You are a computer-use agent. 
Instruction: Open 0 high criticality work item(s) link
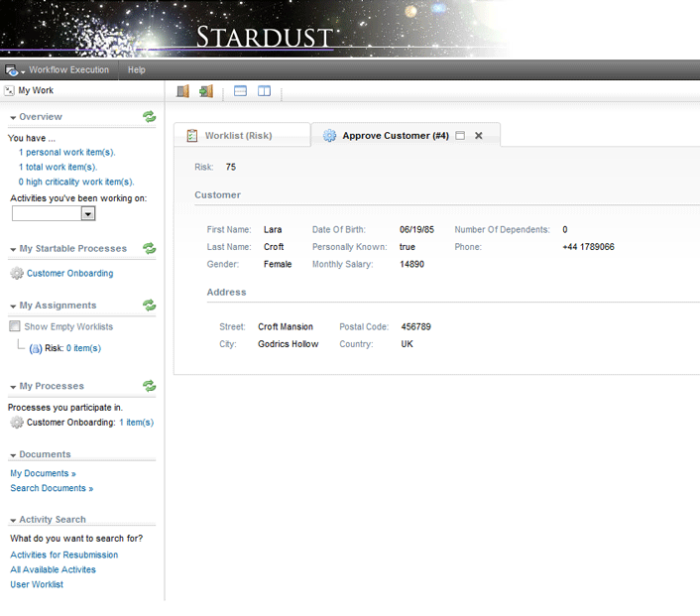click(76, 182)
